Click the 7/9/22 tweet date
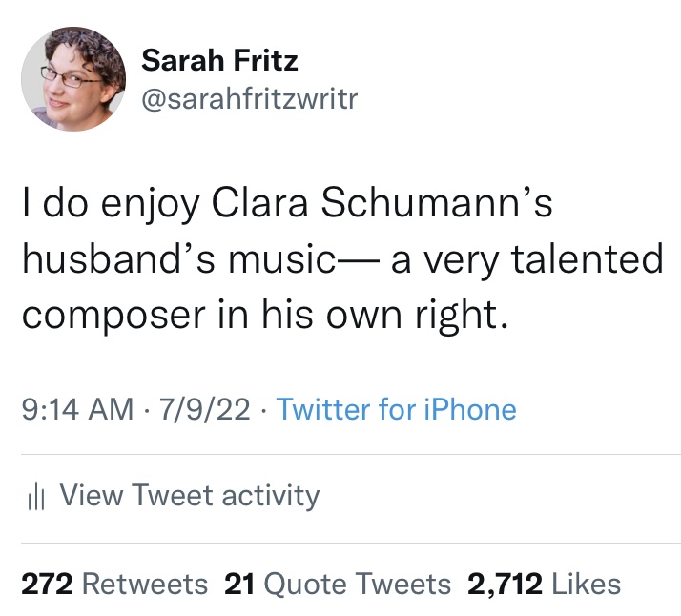 pyautogui.click(x=206, y=410)
